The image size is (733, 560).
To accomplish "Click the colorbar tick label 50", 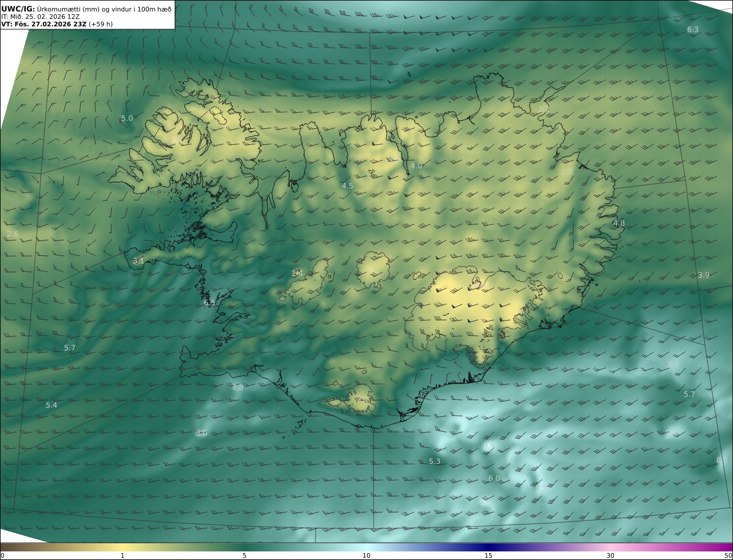I will point(728,555).
